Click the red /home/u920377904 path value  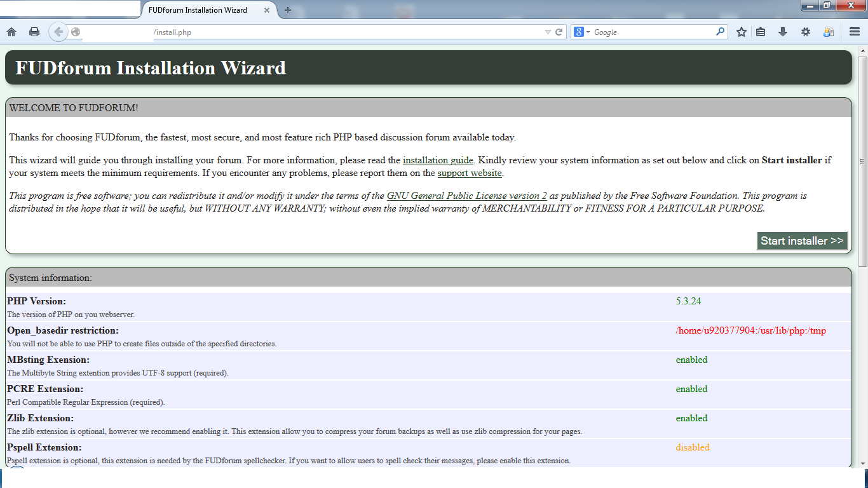(750, 330)
